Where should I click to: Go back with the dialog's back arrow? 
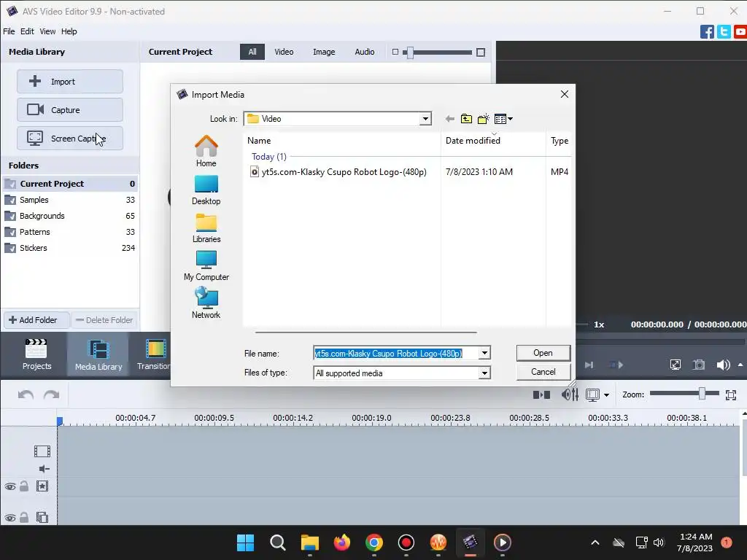point(449,119)
